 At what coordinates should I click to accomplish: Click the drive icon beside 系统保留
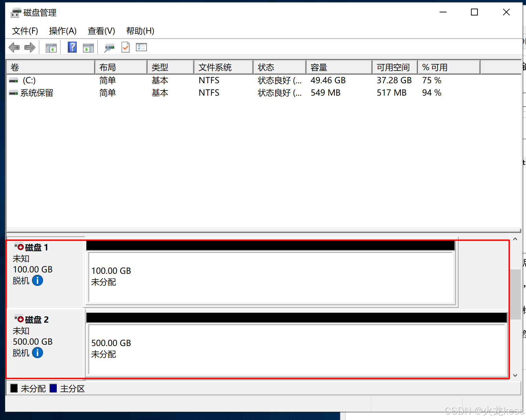(x=13, y=93)
